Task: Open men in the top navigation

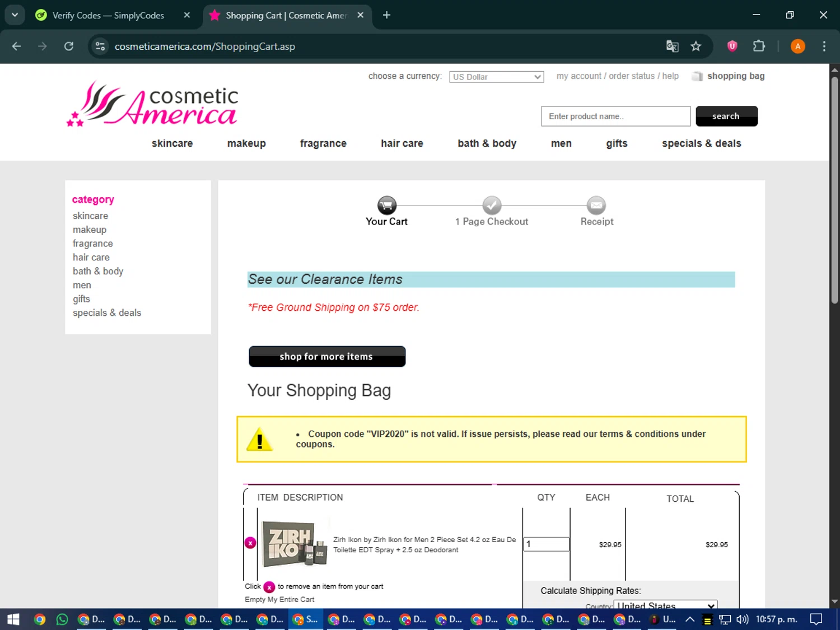Action: (x=561, y=143)
